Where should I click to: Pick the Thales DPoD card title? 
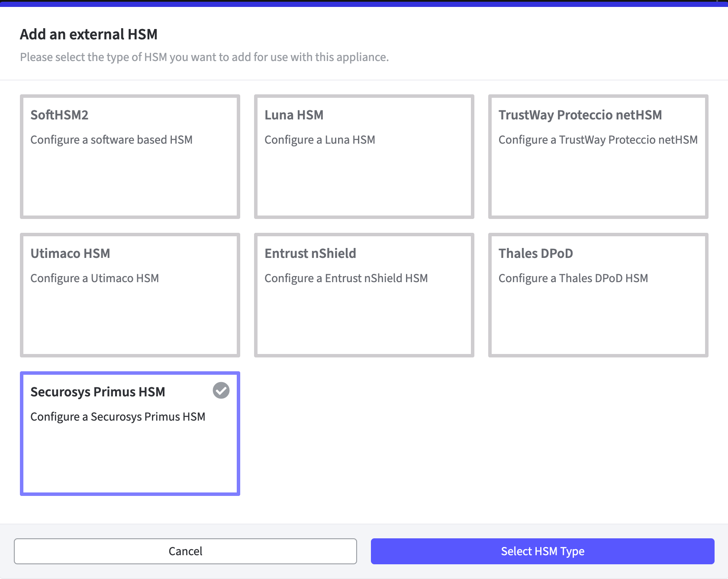tap(535, 254)
